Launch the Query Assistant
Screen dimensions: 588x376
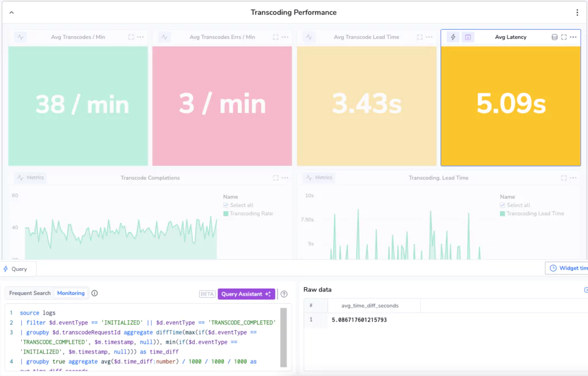[x=246, y=294]
